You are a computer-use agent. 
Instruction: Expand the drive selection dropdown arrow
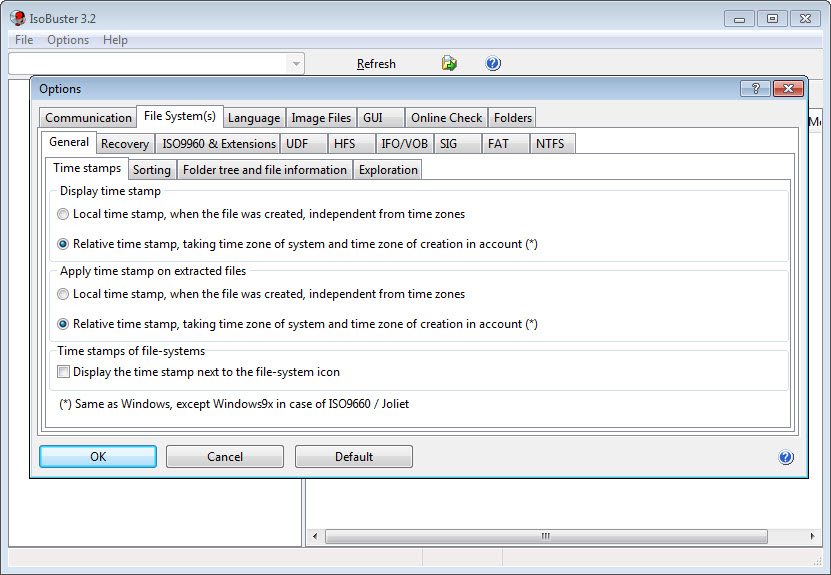296,64
